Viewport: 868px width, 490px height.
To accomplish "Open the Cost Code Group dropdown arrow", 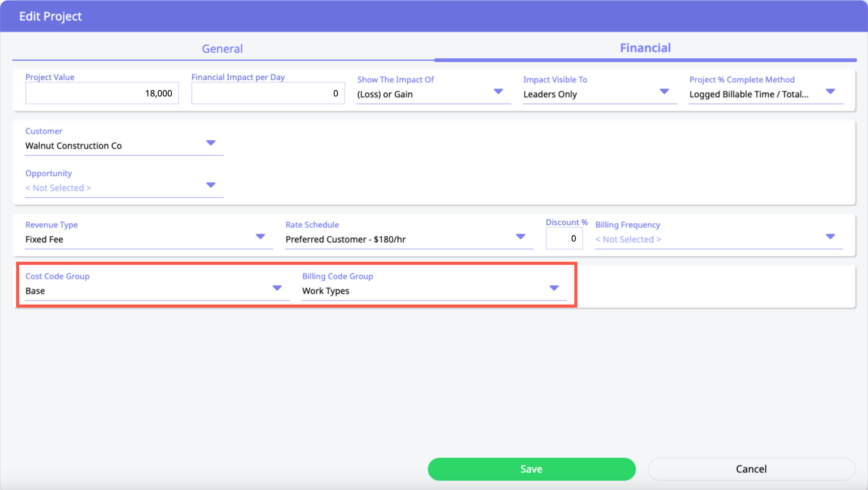I will pyautogui.click(x=277, y=288).
